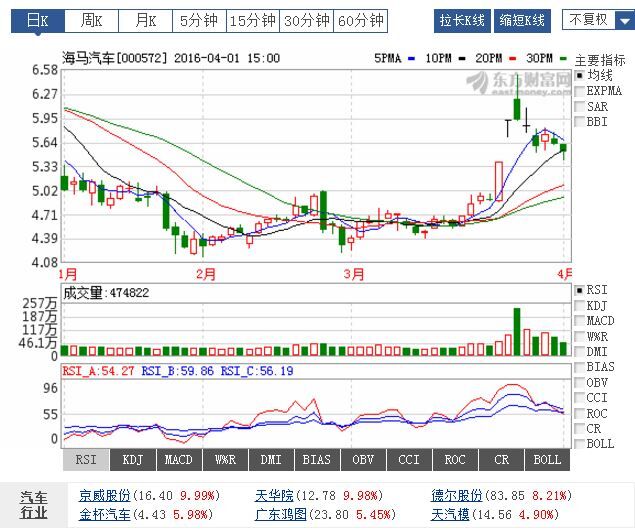Click the 20PM red legend swatch
Viewport: 635px width, 530px height.
pyautogui.click(x=513, y=58)
